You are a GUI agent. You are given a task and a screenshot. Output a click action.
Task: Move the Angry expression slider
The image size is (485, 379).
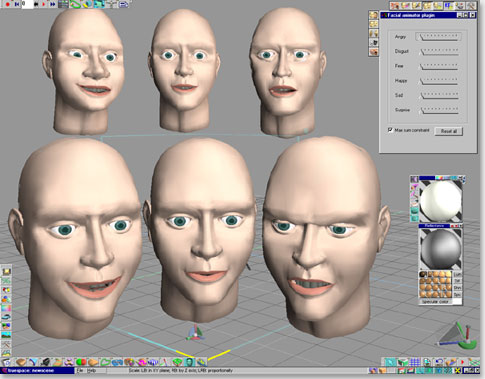pyautogui.click(x=439, y=37)
